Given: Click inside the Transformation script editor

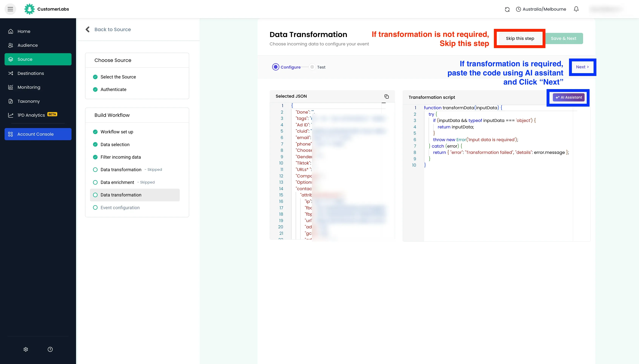Looking at the screenshot, I should (497, 173).
